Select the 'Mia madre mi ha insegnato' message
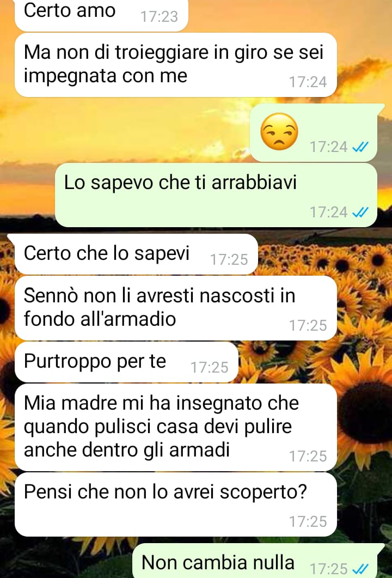Screen dimensions: 392x578 [176, 427]
